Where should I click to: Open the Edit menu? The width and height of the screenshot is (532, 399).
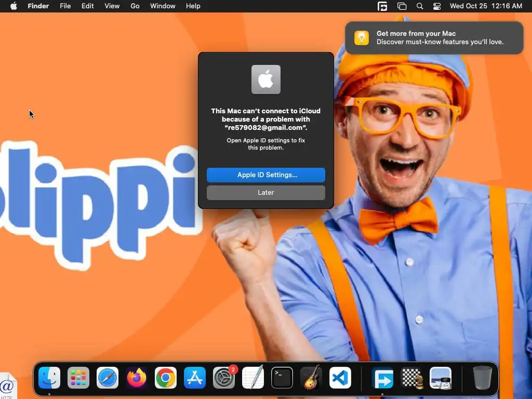(x=87, y=6)
